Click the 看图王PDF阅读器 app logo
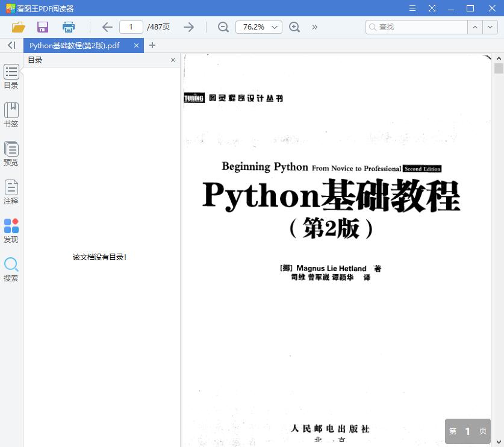The width and height of the screenshot is (504, 447). pyautogui.click(x=10, y=8)
